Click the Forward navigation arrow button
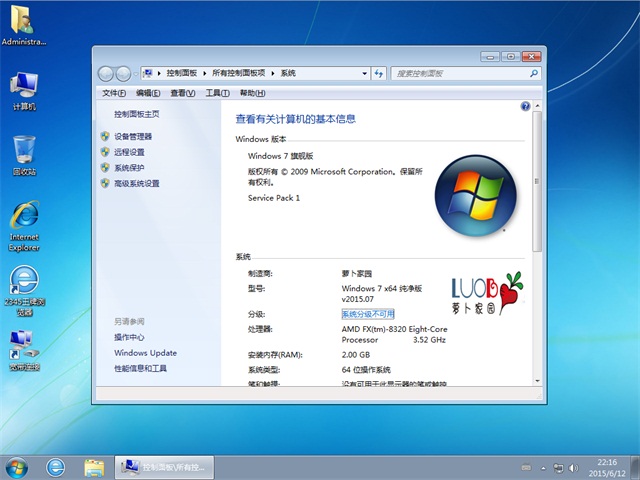Screen dimensions: 640x480 pos(123,73)
